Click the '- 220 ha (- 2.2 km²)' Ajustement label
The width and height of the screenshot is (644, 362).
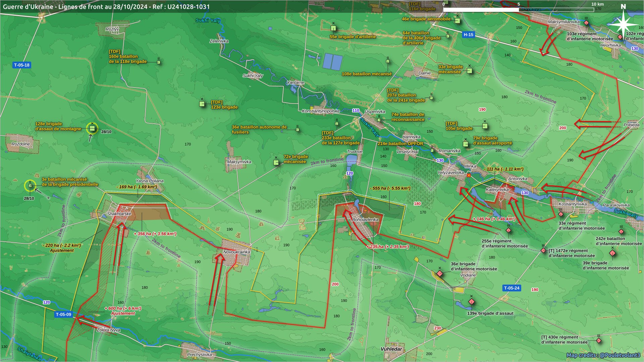[x=62, y=248]
